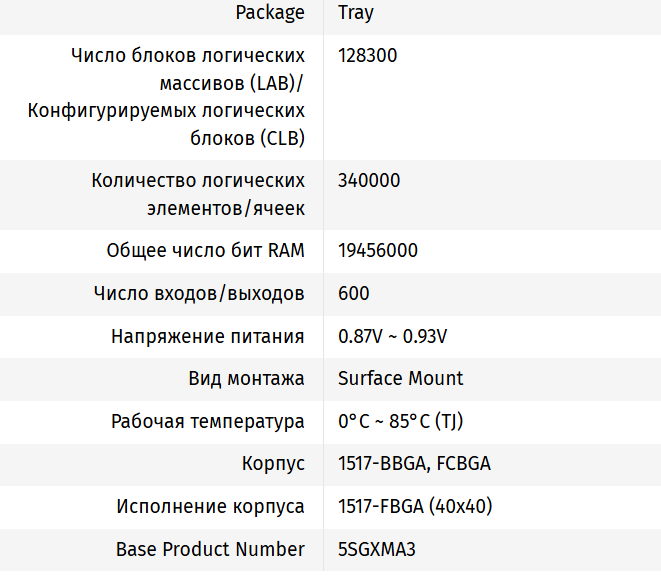This screenshot has width=661, height=582.
Task: Select the value 128300
Action: pos(368,55)
